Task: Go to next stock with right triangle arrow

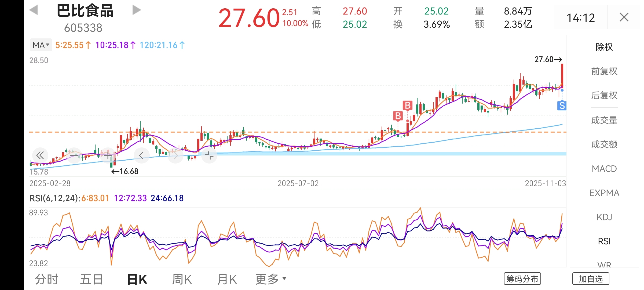Action: tap(137, 10)
